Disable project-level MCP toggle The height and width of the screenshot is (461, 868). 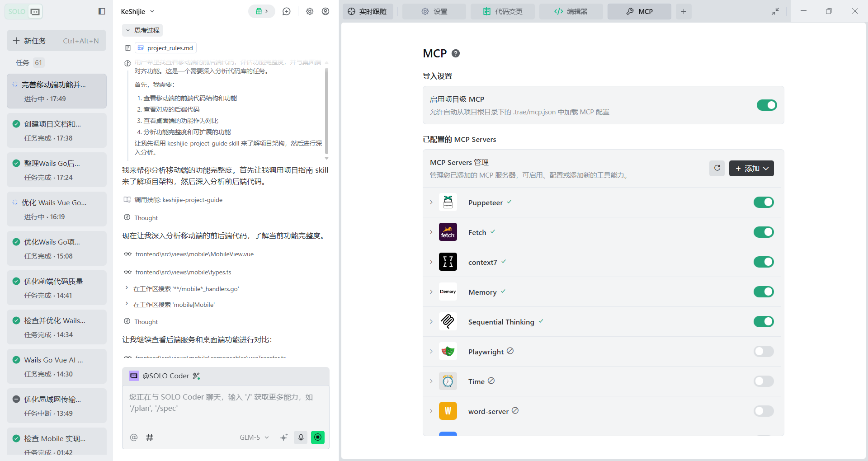(767, 105)
